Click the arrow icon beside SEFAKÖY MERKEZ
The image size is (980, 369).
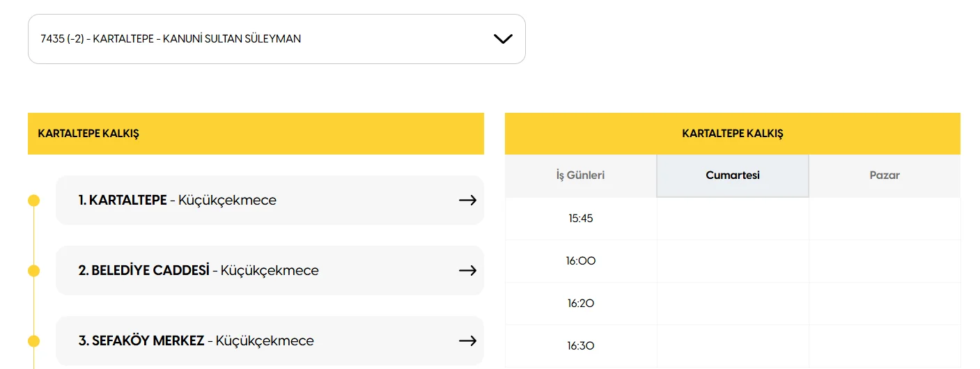[467, 340]
